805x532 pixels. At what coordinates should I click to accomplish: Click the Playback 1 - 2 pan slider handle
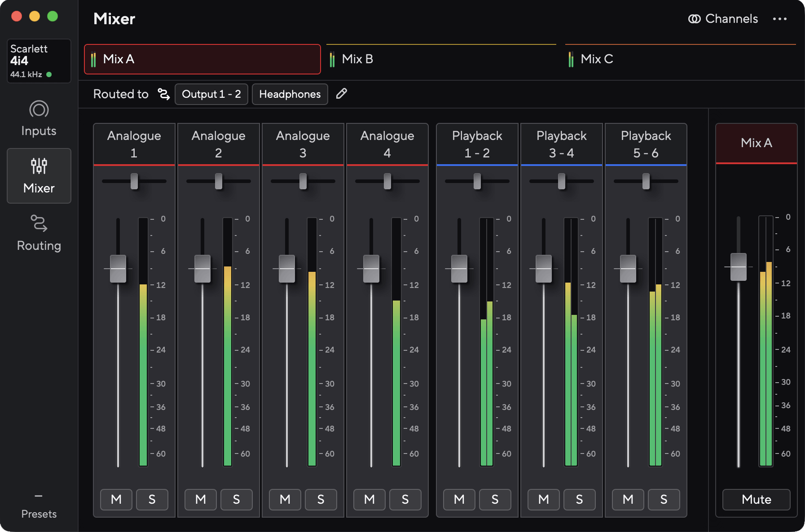(x=477, y=181)
